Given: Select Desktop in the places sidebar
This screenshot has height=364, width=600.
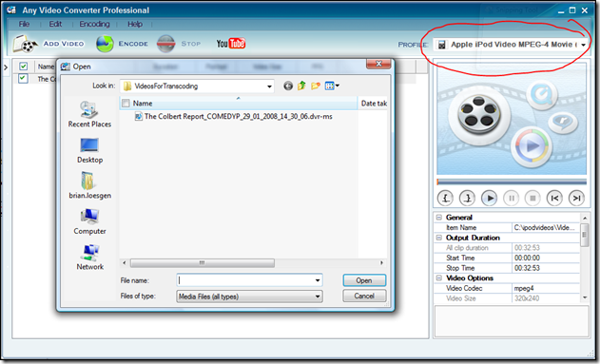Looking at the screenshot, I should 89,151.
